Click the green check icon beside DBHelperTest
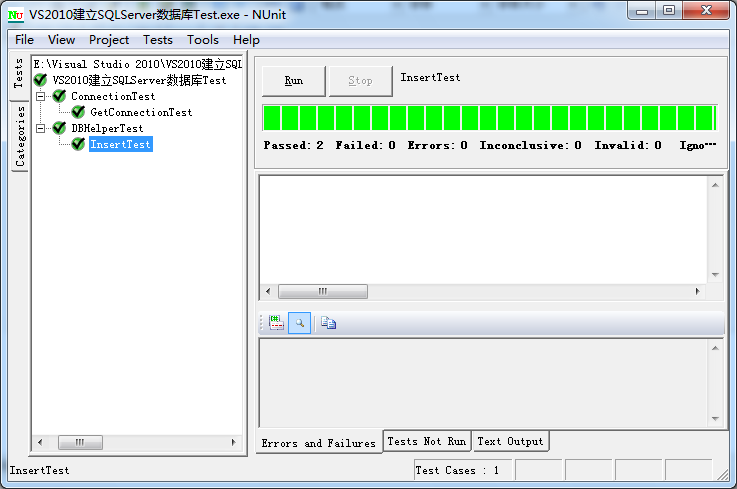This screenshot has width=737, height=489. [x=59, y=128]
